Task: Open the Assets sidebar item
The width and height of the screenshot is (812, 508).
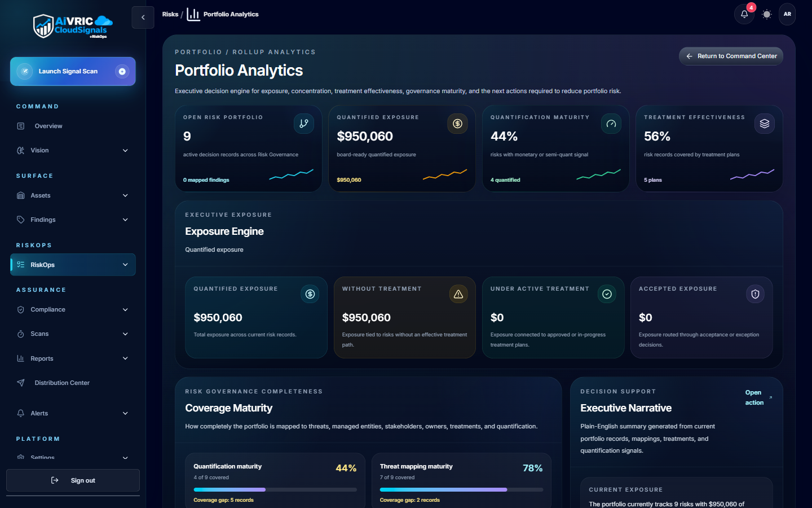Action: pos(73,195)
